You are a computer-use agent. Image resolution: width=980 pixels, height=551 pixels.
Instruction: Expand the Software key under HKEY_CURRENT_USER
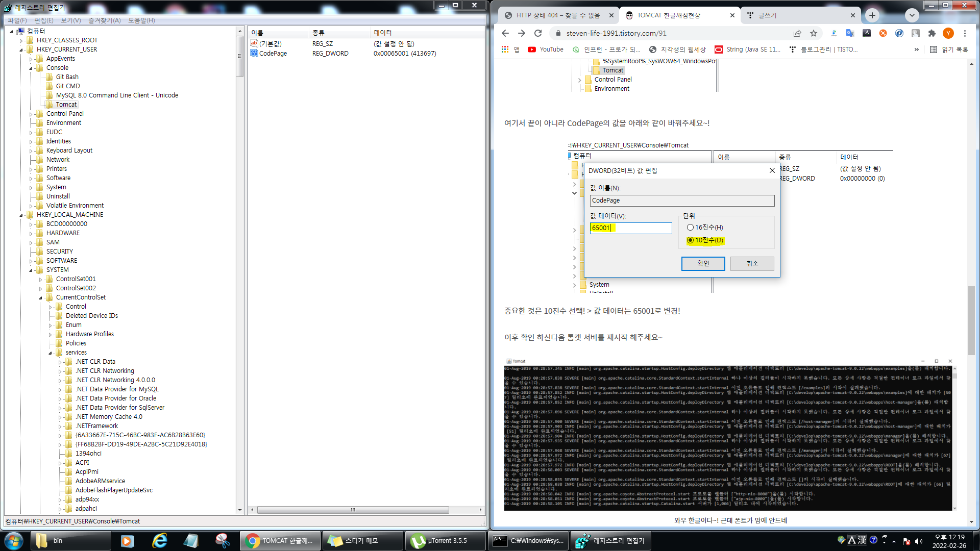pos(31,179)
